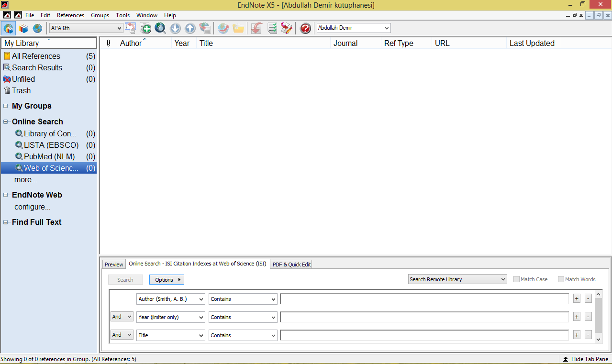Screen dimensions: 612x364
Task: Open Online Search magnifier icon in toolbar
Action: [160, 28]
